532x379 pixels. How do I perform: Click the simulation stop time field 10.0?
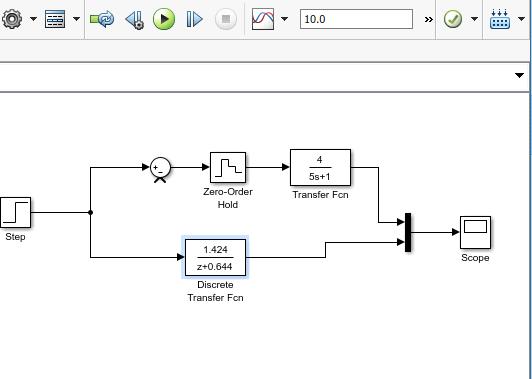356,19
